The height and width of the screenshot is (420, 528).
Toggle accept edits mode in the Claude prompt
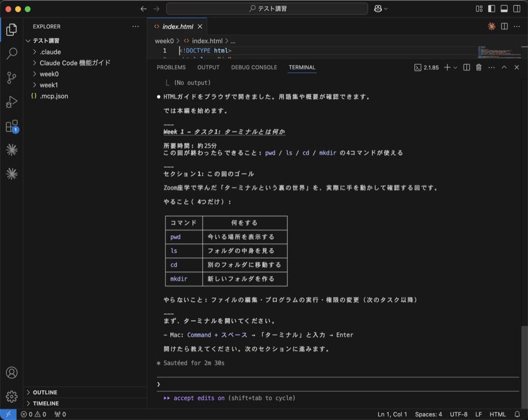pos(199,398)
